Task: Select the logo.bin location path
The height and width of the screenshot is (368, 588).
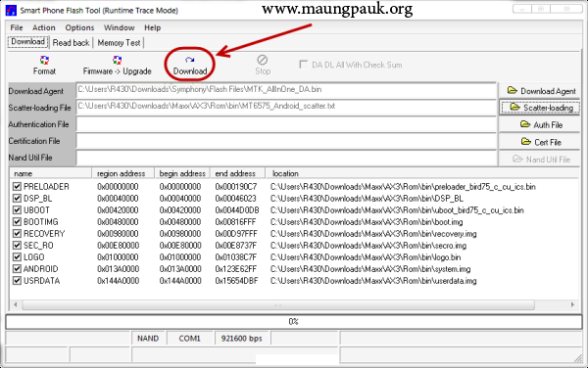Action: pos(366,257)
